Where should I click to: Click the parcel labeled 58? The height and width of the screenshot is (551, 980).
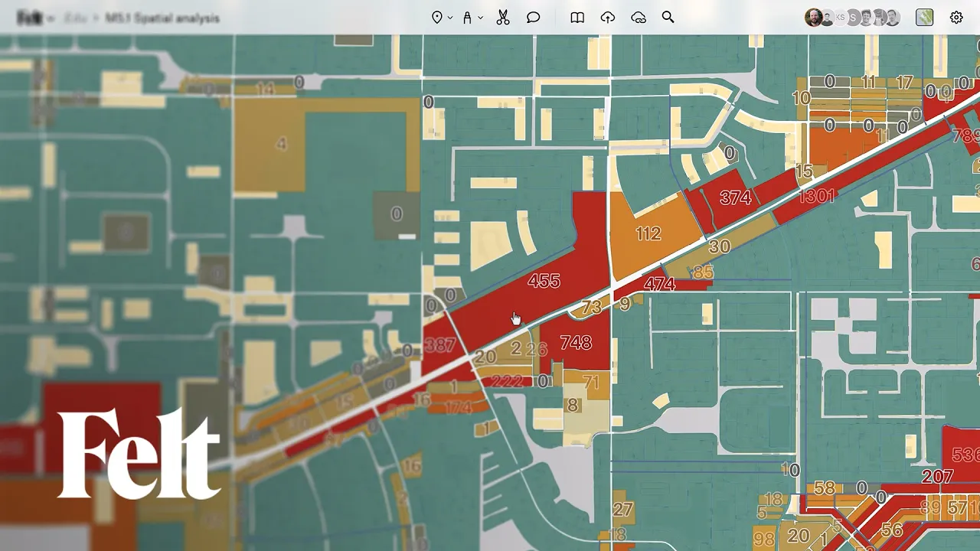click(x=825, y=487)
